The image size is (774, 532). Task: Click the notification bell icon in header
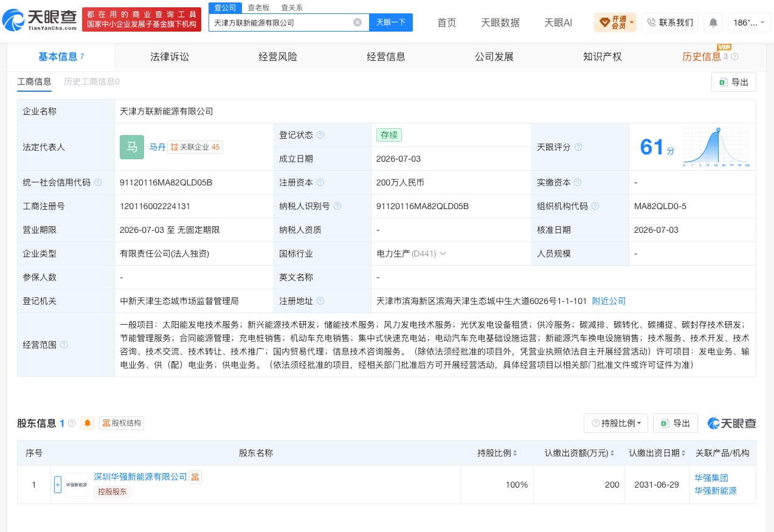click(713, 22)
